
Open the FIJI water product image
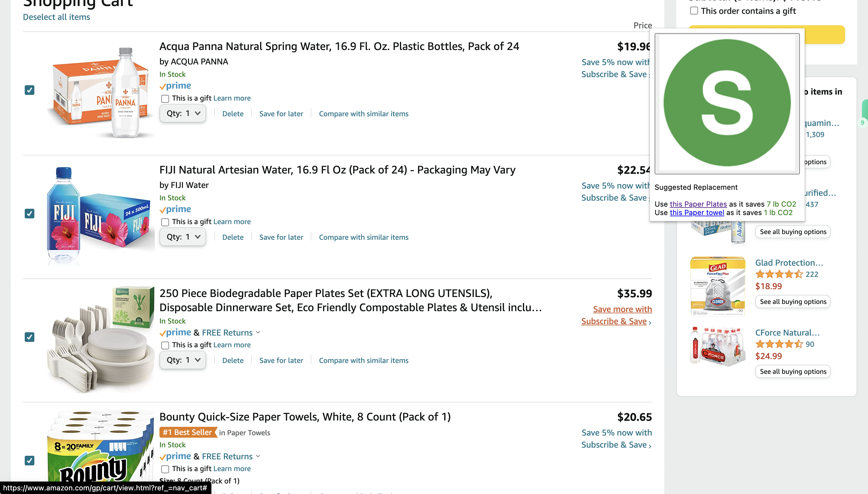[100, 215]
